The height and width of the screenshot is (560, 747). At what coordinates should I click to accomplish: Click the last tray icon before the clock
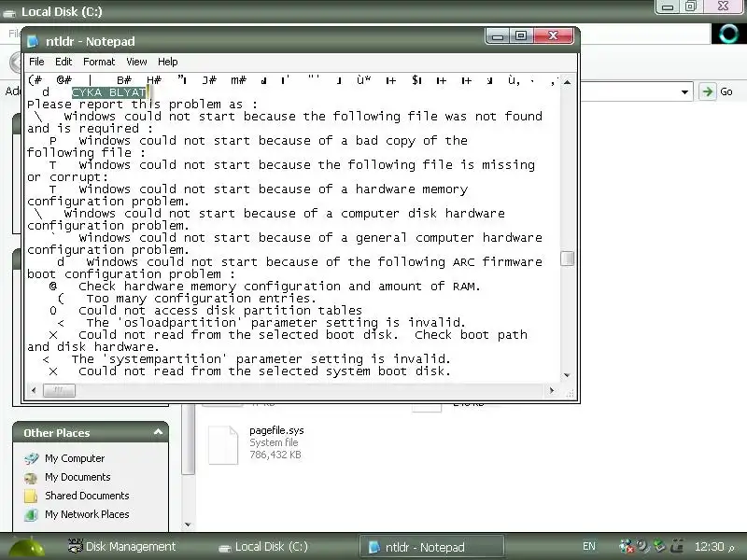click(677, 546)
